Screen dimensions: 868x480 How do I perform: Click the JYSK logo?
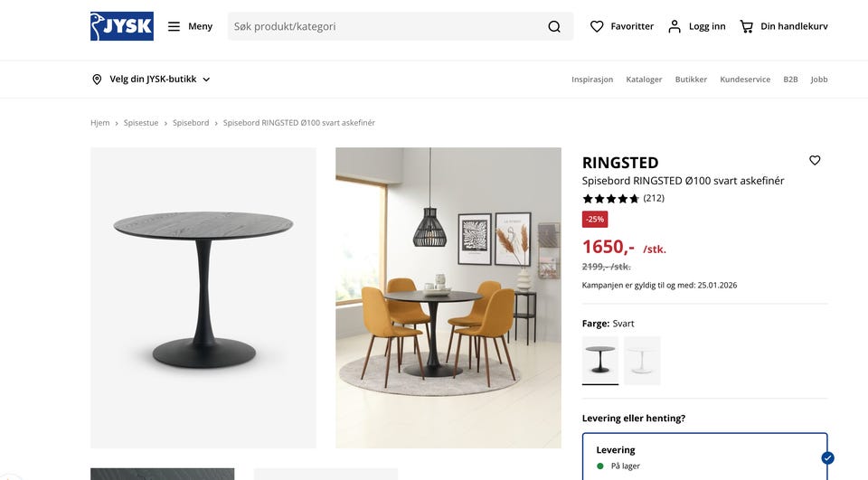[122, 26]
